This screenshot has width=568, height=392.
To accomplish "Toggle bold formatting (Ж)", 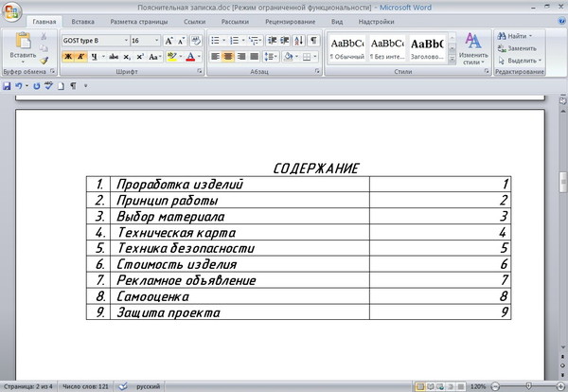I will point(67,57).
